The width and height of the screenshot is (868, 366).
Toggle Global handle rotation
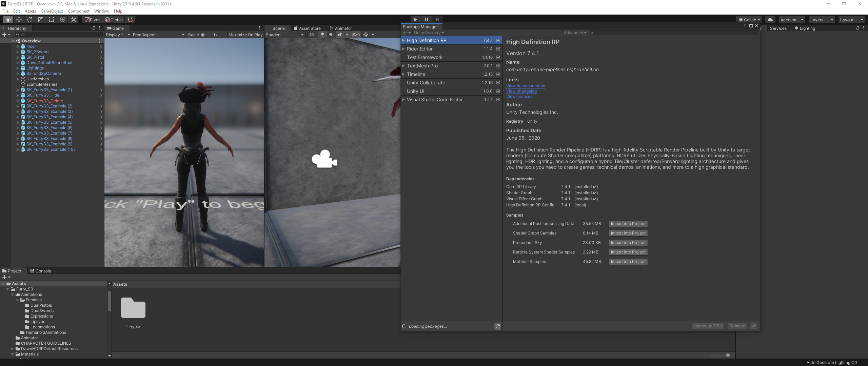114,20
